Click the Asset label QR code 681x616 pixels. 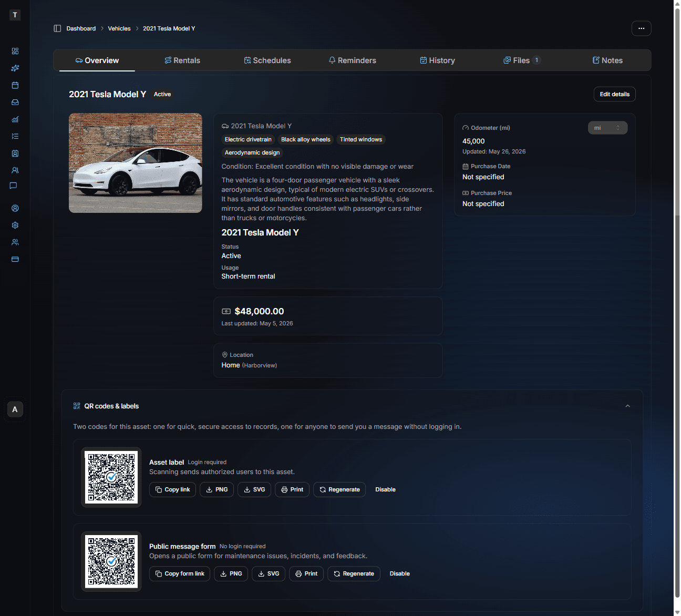pyautogui.click(x=111, y=477)
